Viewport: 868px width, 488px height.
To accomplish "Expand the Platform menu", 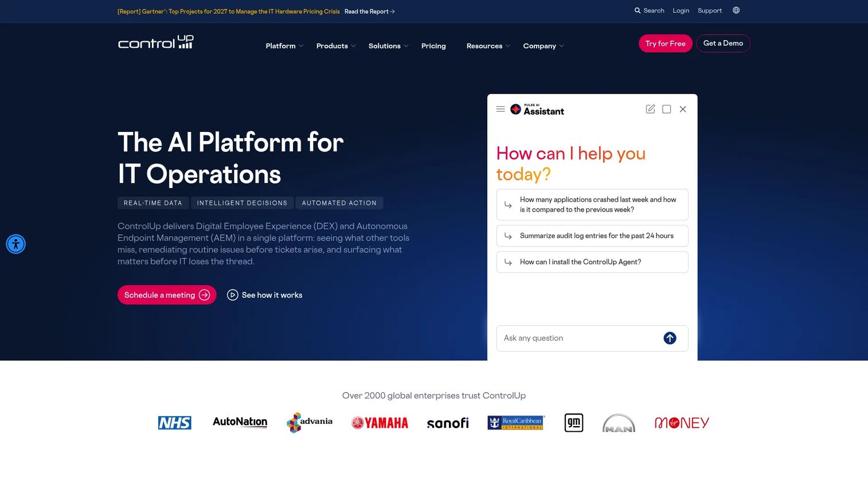I will [284, 46].
